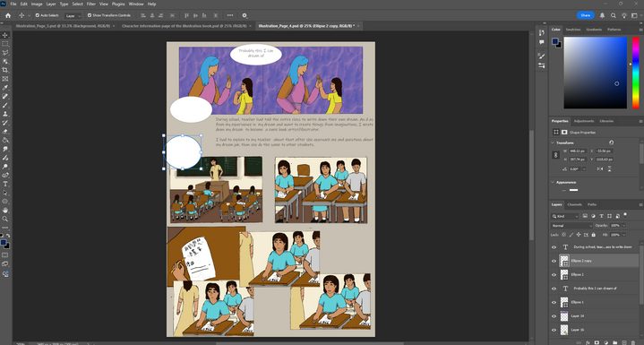Select the Ellipse shape tool
Image resolution: width=644 pixels, height=345 pixels.
click(x=5, y=202)
